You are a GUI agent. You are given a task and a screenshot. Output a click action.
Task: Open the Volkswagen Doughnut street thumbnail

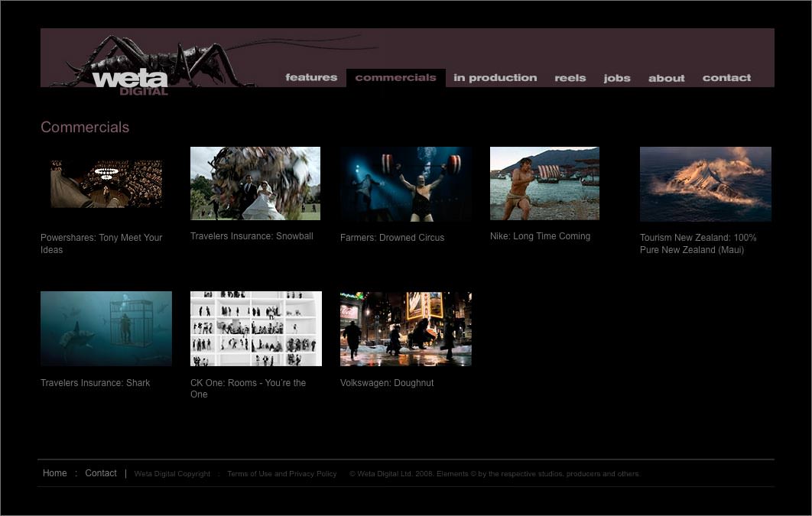406,328
